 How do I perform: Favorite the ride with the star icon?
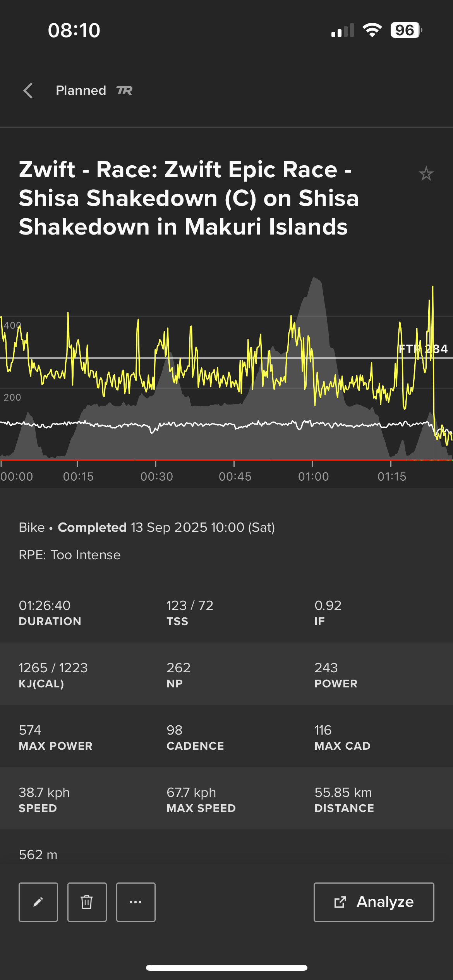coord(426,174)
